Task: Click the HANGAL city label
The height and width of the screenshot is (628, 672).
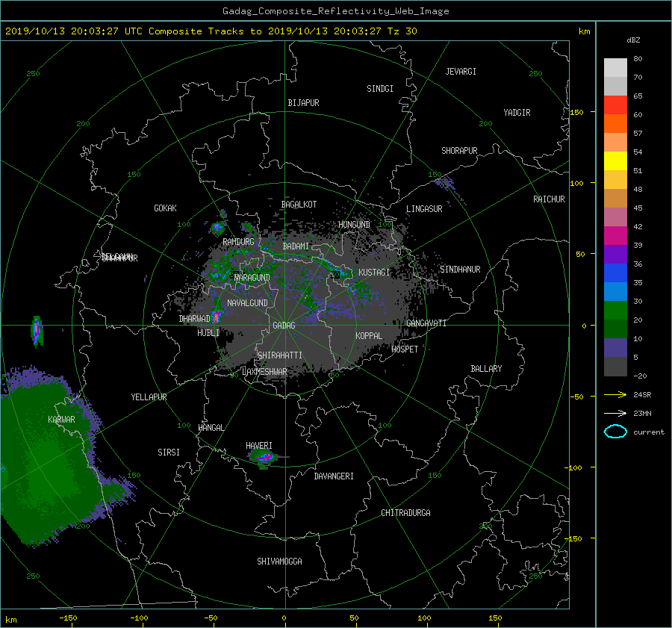Action: (x=211, y=428)
